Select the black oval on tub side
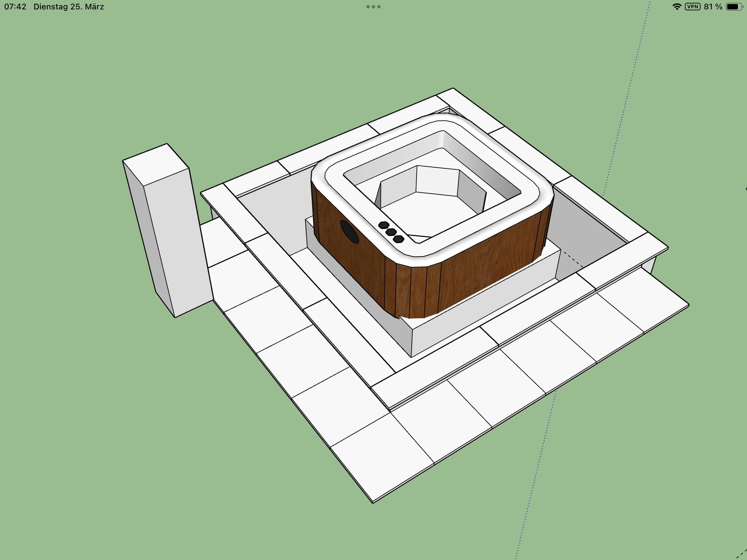This screenshot has height=560, width=747. coord(349,232)
